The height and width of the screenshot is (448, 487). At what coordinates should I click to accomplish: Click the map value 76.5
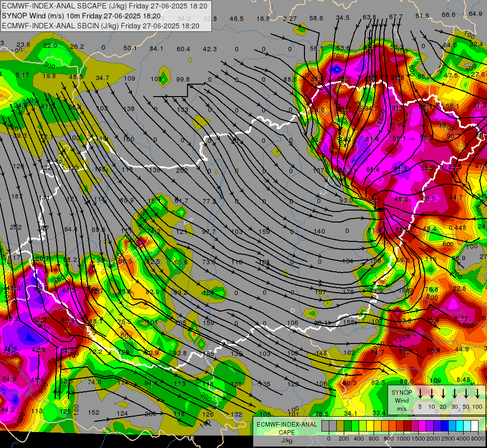point(322,414)
